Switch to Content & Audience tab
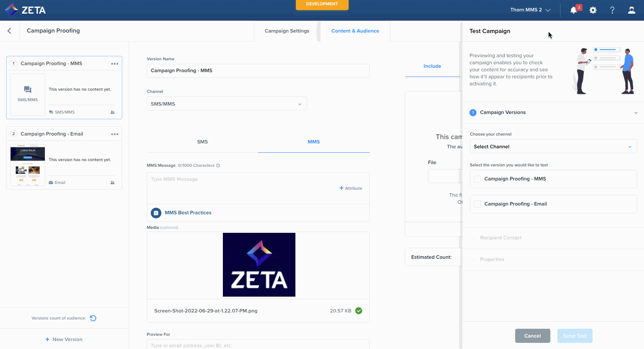 [x=355, y=31]
